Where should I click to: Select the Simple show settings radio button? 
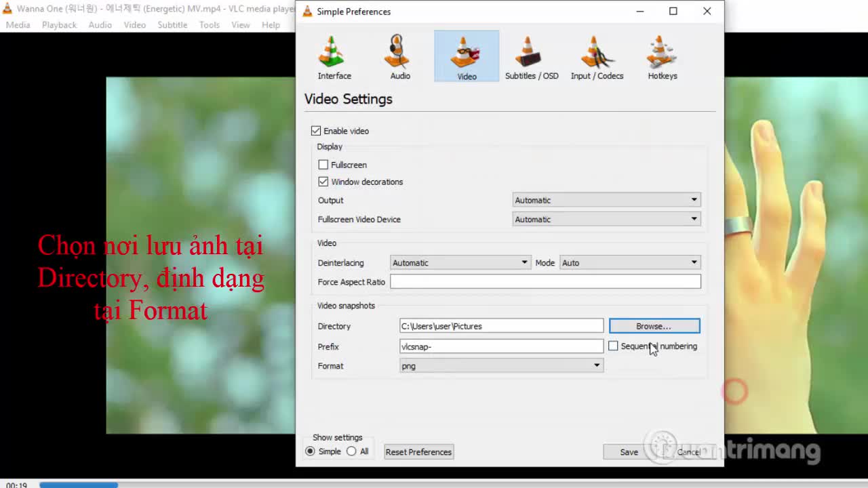tap(311, 451)
